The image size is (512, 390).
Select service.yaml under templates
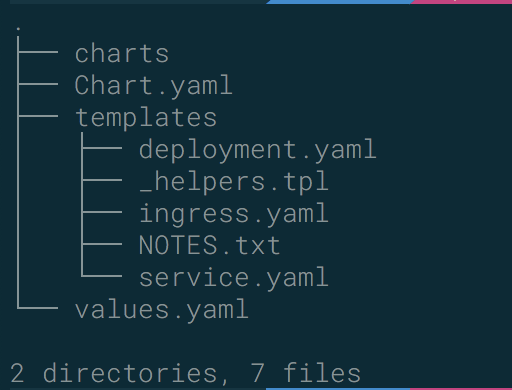click(234, 277)
